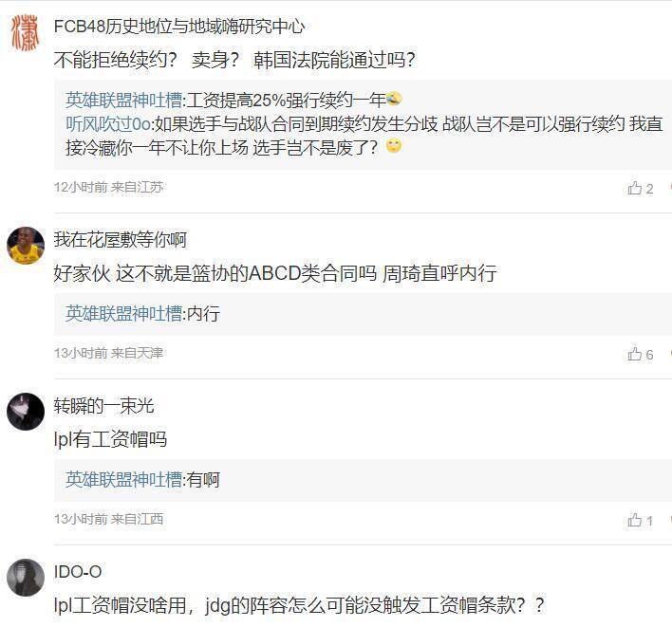Viewport: 672px width, 627px height.
Task: Open 英雄联盟神吐槽 link in 有啊 reply
Action: coord(123,480)
